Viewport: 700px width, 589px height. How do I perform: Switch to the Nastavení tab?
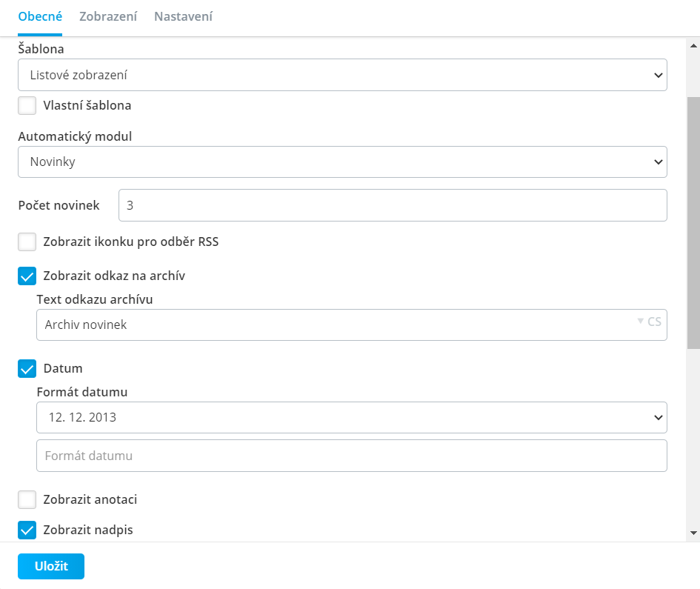[x=184, y=16]
